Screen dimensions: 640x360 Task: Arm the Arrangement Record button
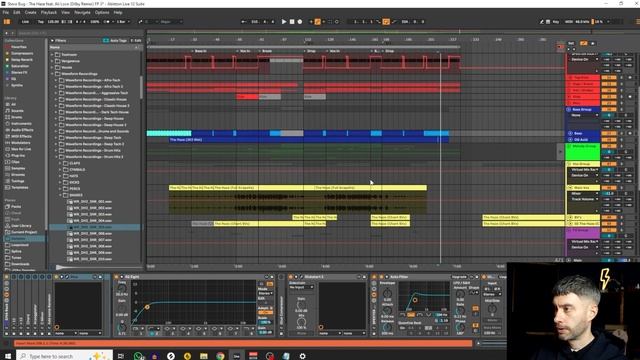(300, 22)
